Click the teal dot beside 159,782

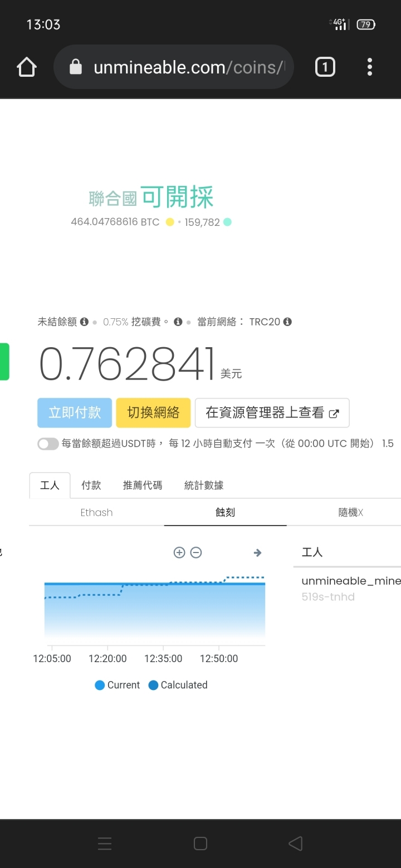[x=227, y=222]
